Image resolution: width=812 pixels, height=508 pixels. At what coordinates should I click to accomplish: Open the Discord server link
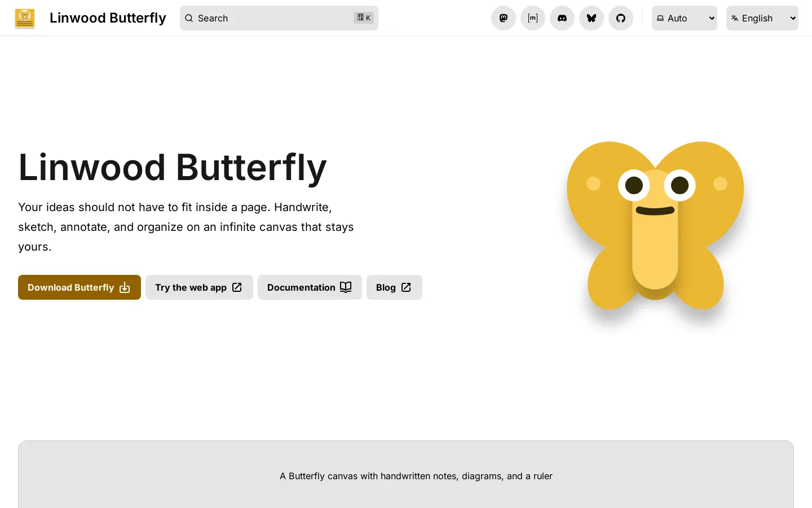click(x=562, y=18)
